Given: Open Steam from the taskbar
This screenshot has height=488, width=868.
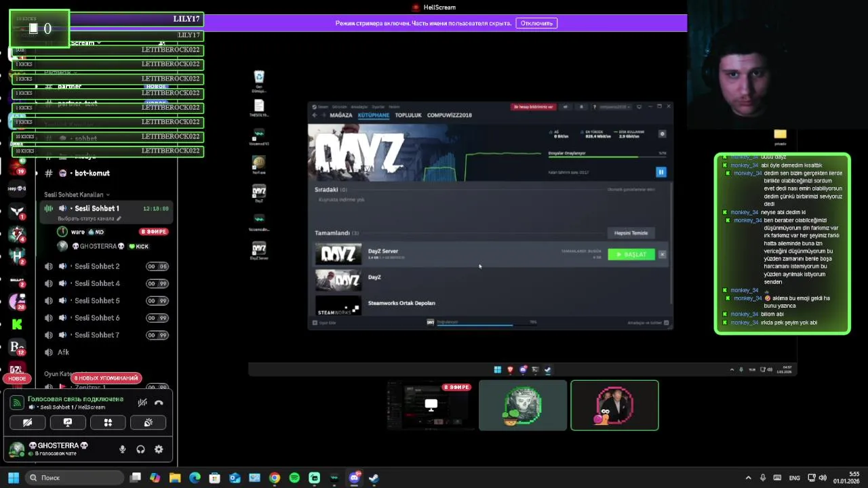Looking at the screenshot, I should [374, 478].
